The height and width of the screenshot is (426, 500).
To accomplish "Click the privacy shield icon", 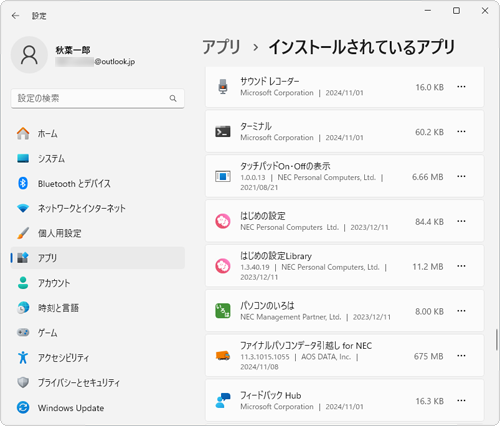I will [23, 382].
